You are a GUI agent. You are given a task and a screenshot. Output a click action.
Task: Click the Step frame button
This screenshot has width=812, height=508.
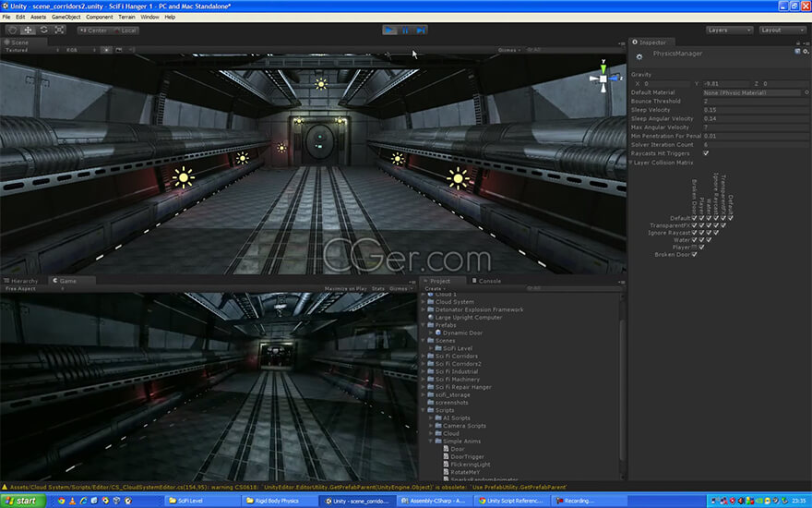coord(421,30)
